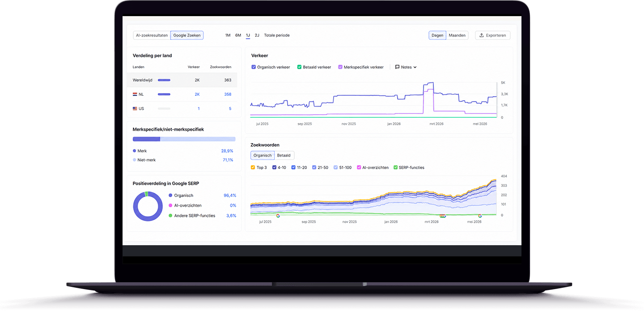Select the Google Zoeken tab

(x=187, y=35)
